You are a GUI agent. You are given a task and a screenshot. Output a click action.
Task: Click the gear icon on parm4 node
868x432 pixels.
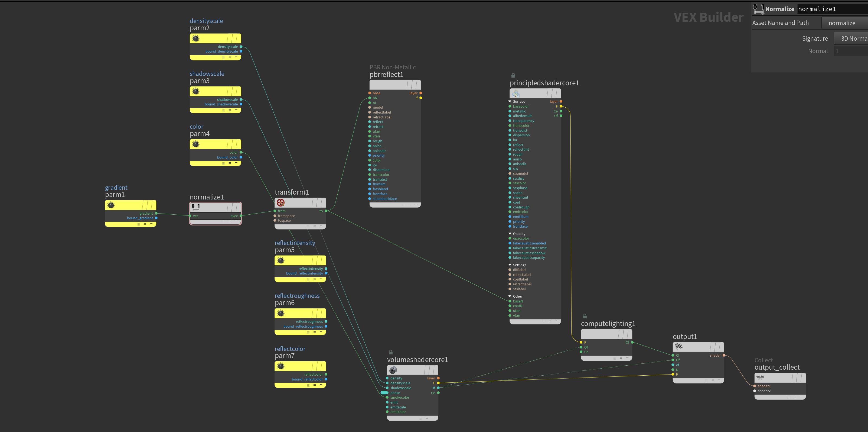[x=196, y=144]
